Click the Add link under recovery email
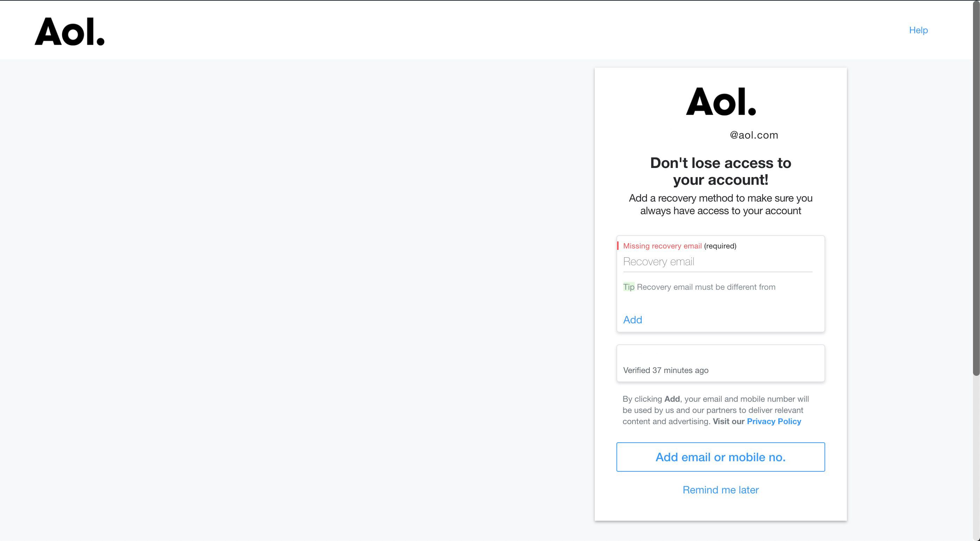The height and width of the screenshot is (541, 980). (x=632, y=320)
